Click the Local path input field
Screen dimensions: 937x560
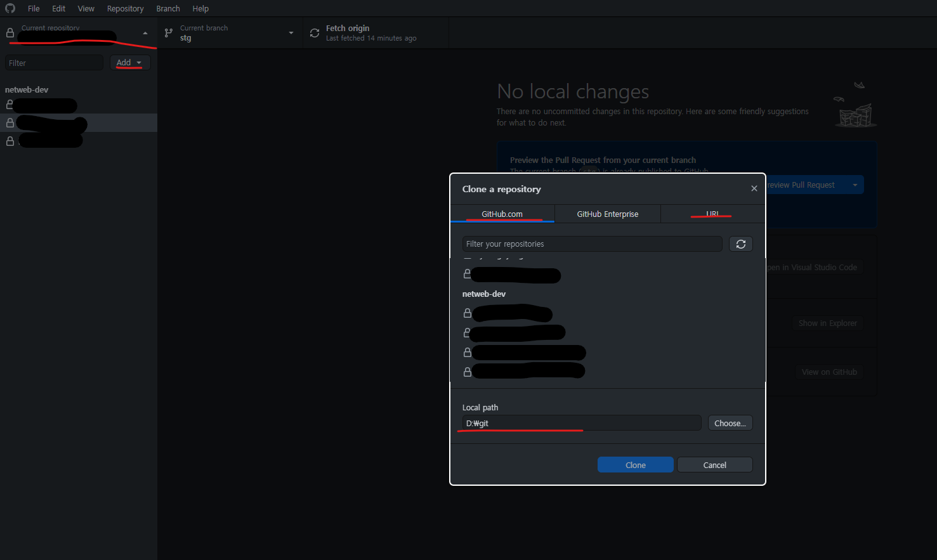(582, 423)
